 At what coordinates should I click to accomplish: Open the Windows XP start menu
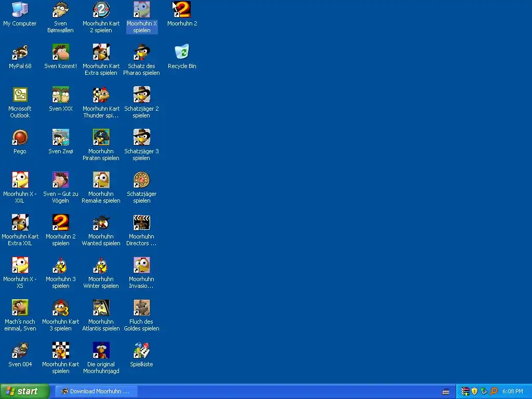click(24, 391)
